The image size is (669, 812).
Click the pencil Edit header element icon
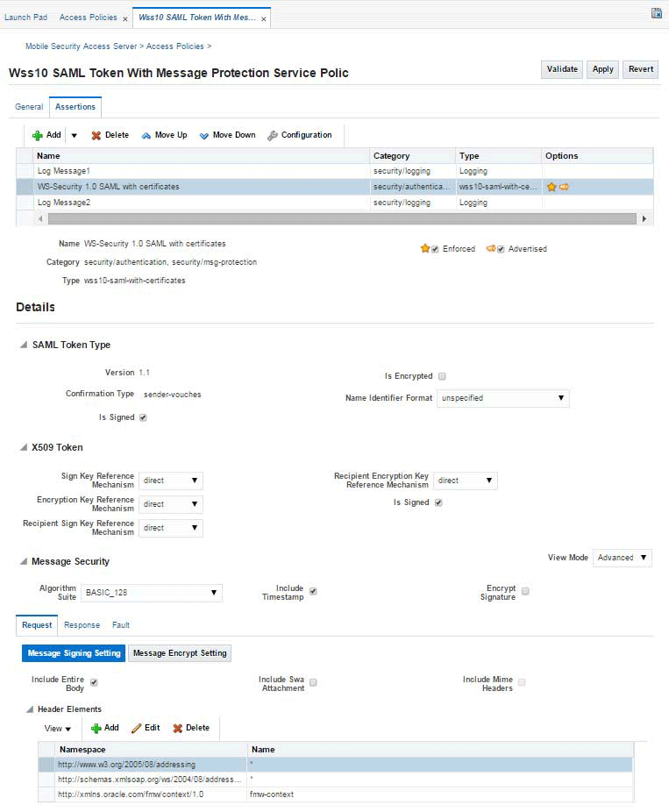tap(136, 728)
